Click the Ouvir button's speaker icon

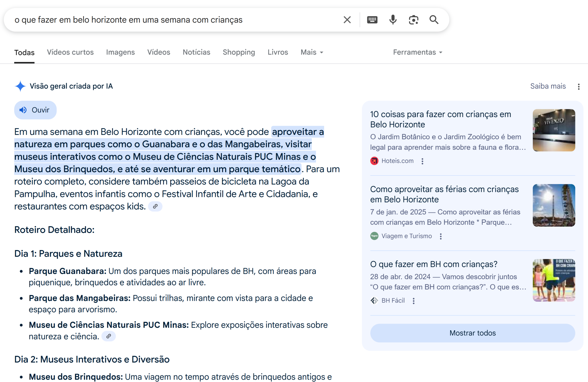pos(23,110)
